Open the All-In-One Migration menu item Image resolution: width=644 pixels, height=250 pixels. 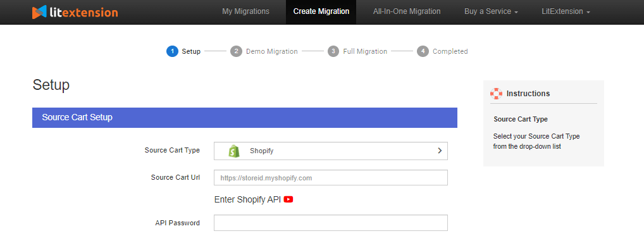(x=407, y=11)
